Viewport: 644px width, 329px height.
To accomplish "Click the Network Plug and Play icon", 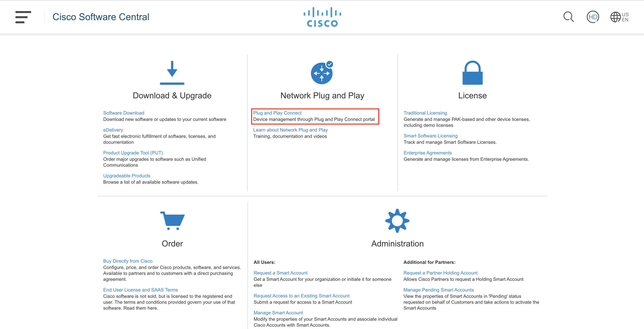I will 322,73.
